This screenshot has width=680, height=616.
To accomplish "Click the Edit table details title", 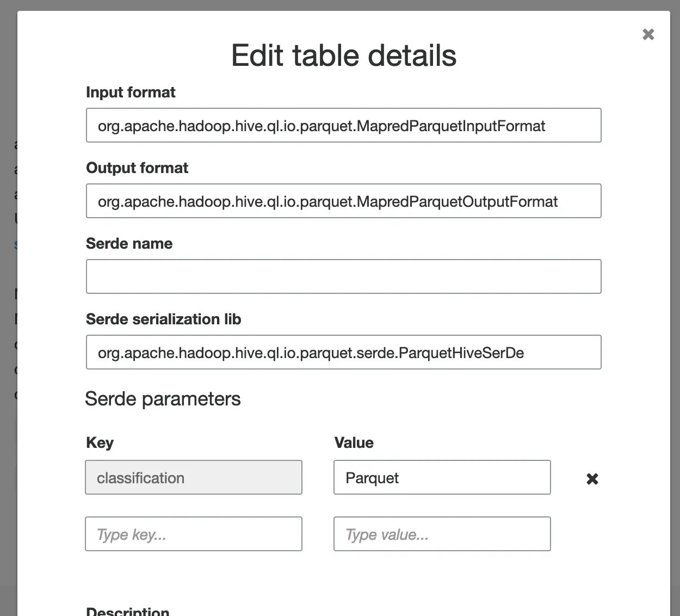I will click(344, 56).
